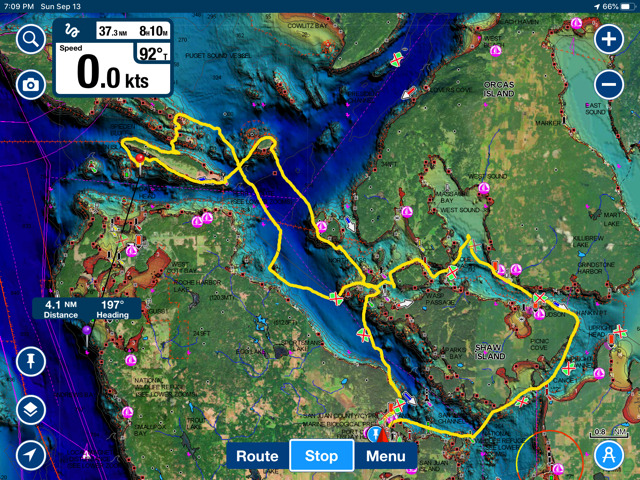640x480 pixels.
Task: Tap the Roche Harbor Lake label
Action: [197, 286]
